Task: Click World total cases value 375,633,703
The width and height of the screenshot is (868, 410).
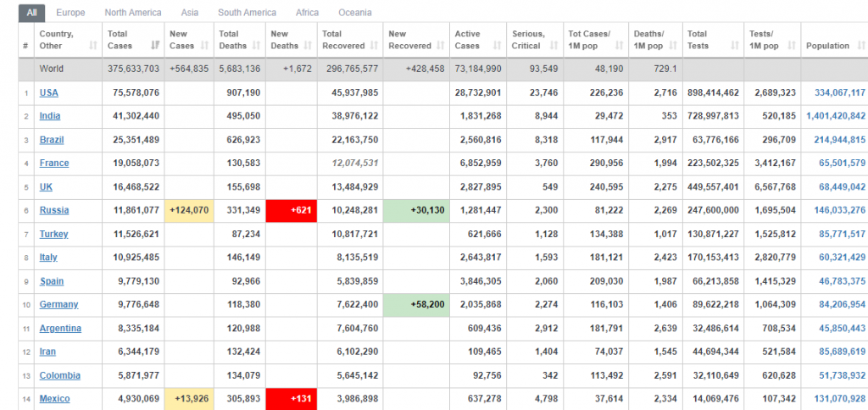Action: [133, 69]
